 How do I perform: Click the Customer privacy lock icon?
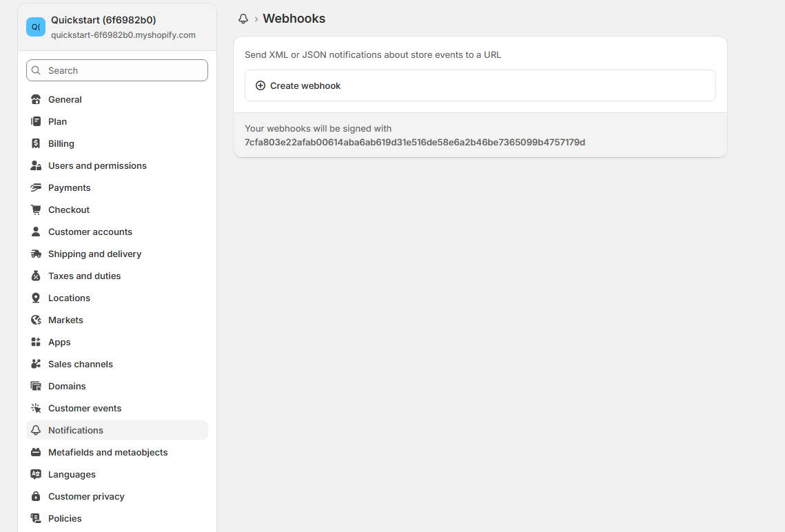point(36,496)
